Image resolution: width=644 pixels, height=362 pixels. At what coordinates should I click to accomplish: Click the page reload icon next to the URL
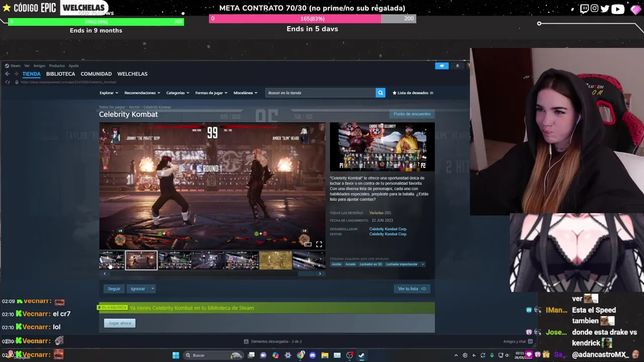pyautogui.click(x=8, y=82)
